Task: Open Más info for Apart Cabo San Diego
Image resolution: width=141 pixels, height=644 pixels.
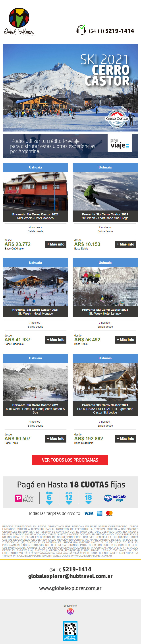Action: [x=126, y=244]
